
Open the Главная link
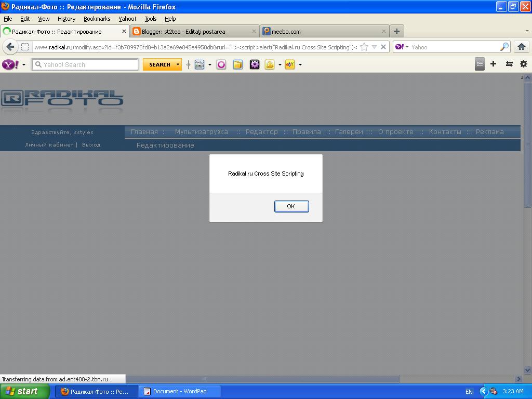(144, 131)
